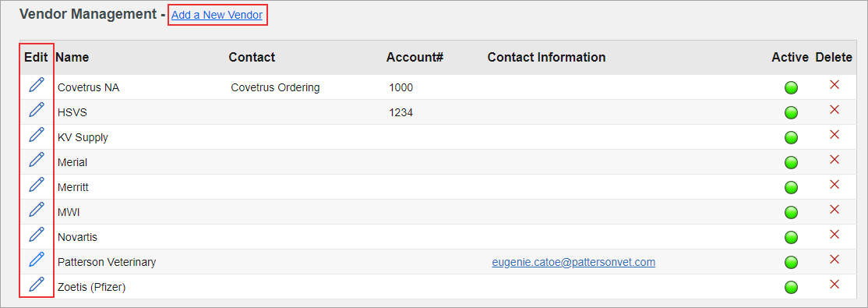Toggle the green active dot for HSVS
The image size is (868, 308).
[791, 112]
